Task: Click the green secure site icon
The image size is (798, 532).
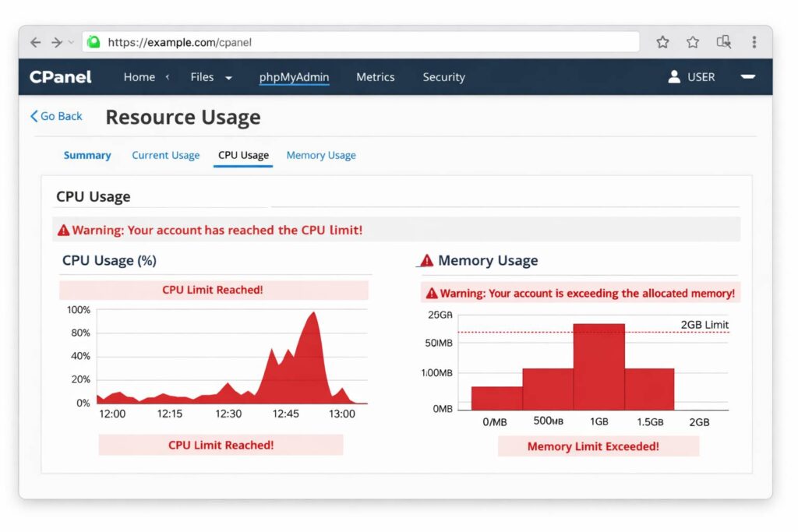Action: (x=94, y=42)
